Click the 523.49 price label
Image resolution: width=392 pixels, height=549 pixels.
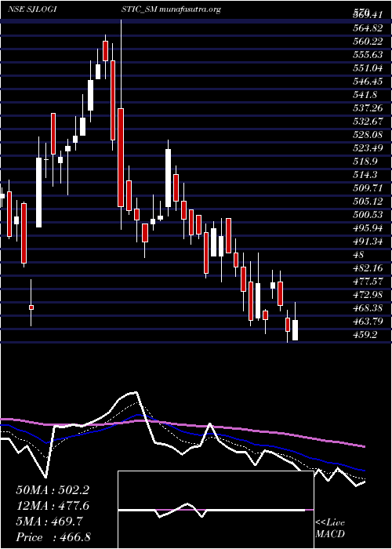point(369,148)
